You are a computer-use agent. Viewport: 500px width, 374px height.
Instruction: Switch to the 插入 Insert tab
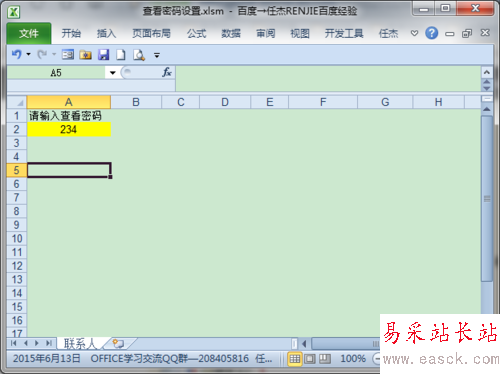tap(106, 33)
